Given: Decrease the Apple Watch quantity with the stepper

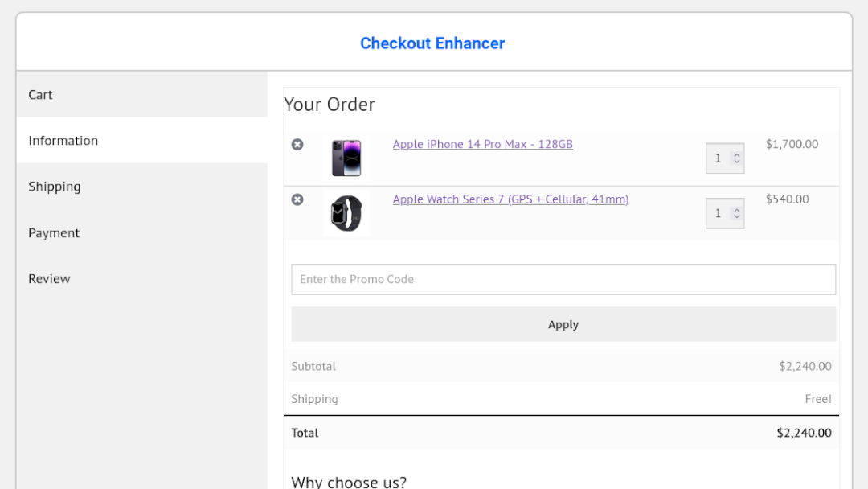Looking at the screenshot, I should [x=738, y=217].
